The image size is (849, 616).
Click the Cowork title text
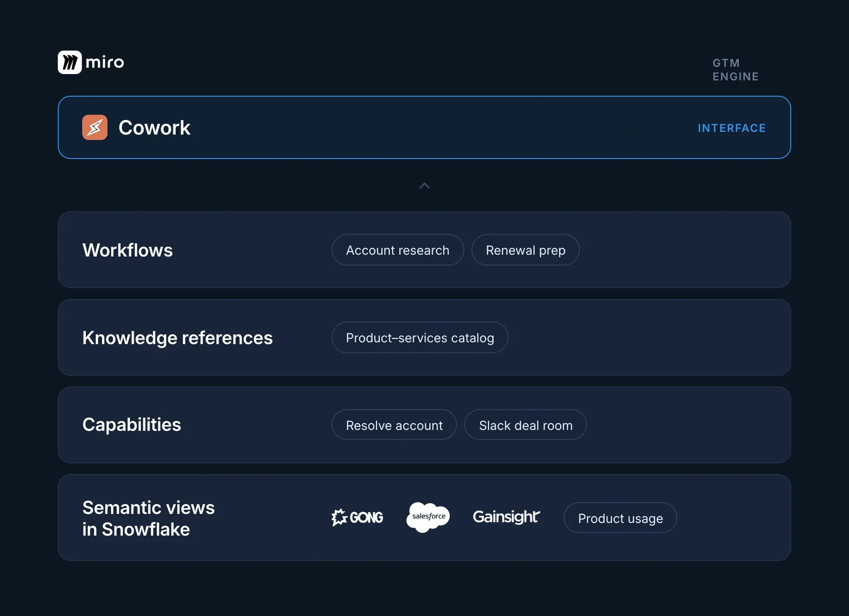tap(154, 128)
